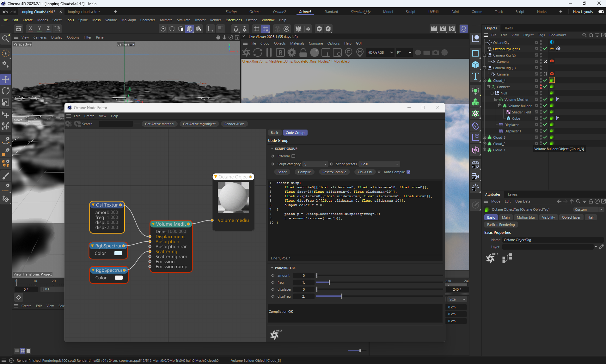The width and height of the screenshot is (606, 364).
Task: Toggle the X axis lock icon
Action: click(30, 29)
